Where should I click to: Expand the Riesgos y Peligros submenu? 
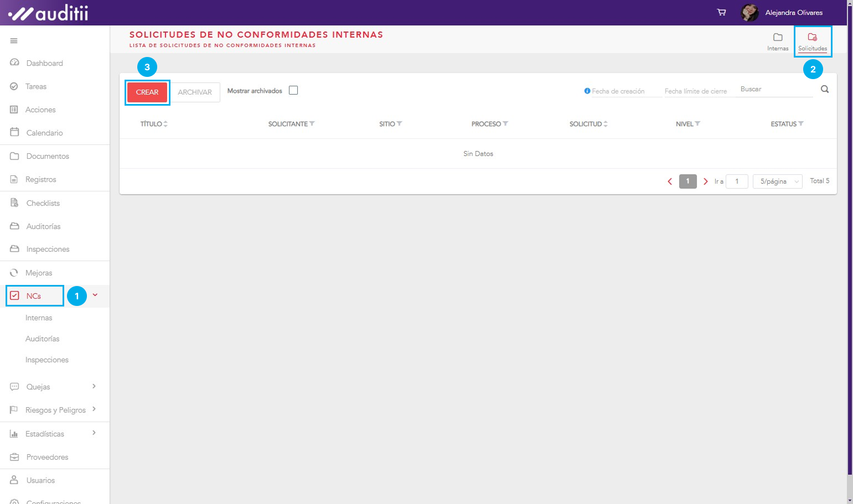[x=94, y=409]
